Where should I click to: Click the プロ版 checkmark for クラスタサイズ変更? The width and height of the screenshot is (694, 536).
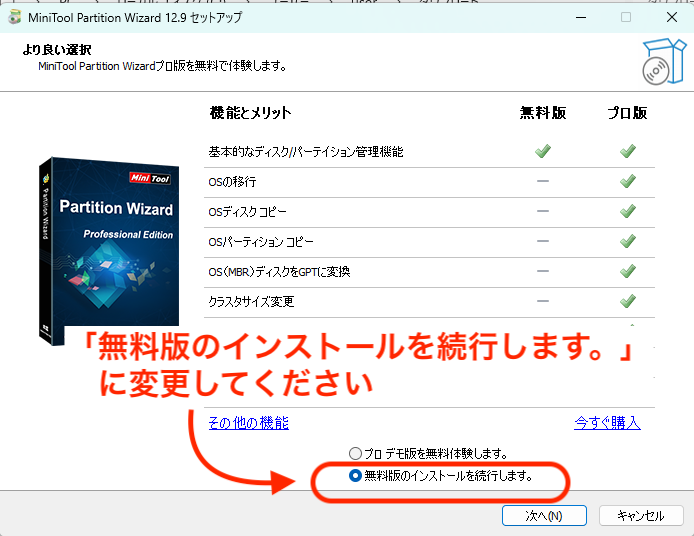(628, 301)
